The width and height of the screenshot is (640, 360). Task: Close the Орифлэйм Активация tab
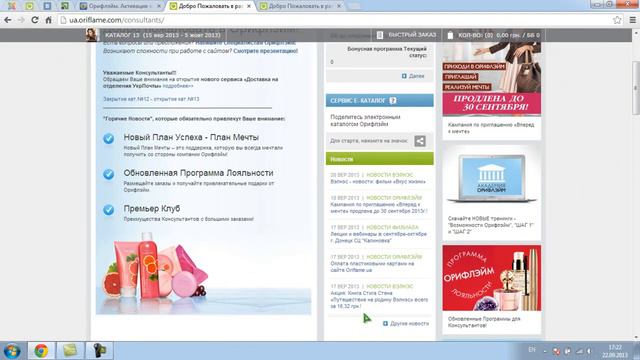(x=159, y=6)
